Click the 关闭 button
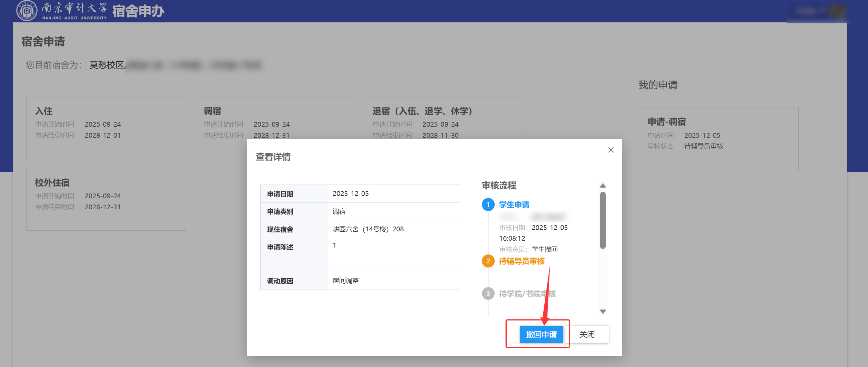Screen dimensions: 868x367 pos(587,334)
